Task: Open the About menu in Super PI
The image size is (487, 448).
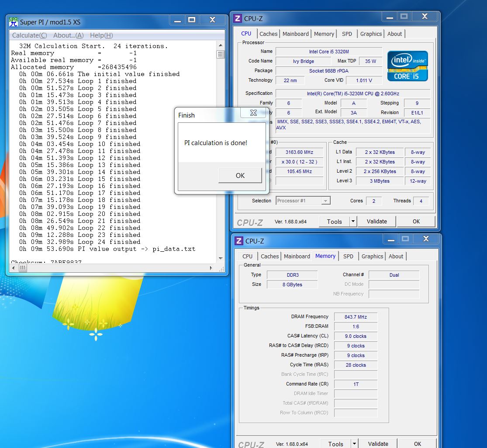Action: (x=68, y=35)
